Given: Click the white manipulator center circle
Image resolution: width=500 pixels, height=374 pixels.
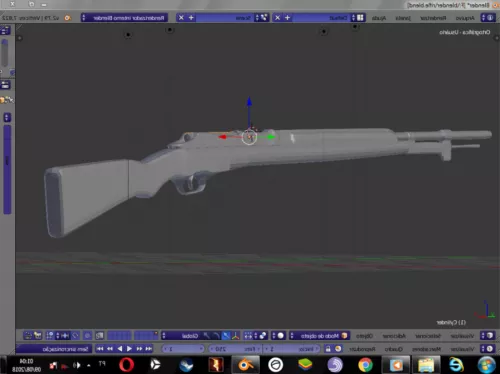Looking at the screenshot, I should [249, 137].
